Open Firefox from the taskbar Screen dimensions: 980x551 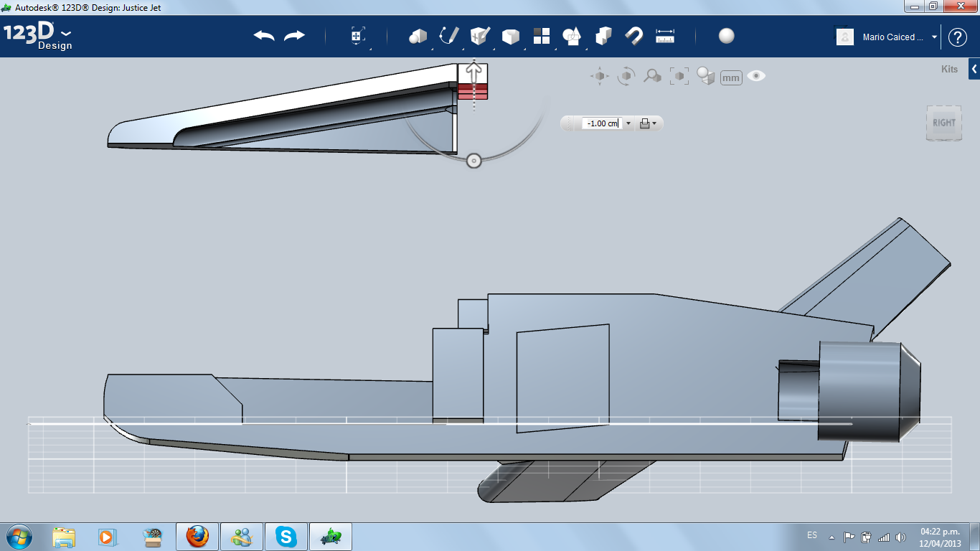[x=197, y=537]
